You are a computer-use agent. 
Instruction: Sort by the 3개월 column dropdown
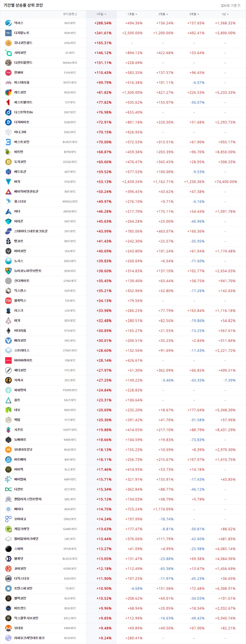[163, 14]
